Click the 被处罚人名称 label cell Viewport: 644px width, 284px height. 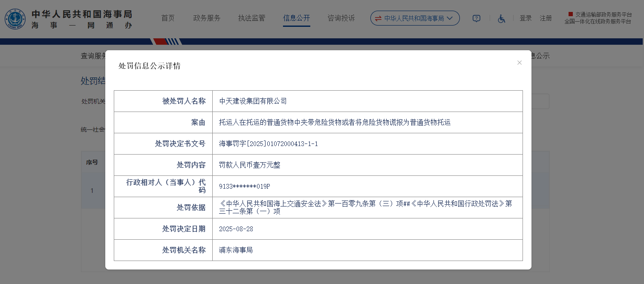pos(163,101)
